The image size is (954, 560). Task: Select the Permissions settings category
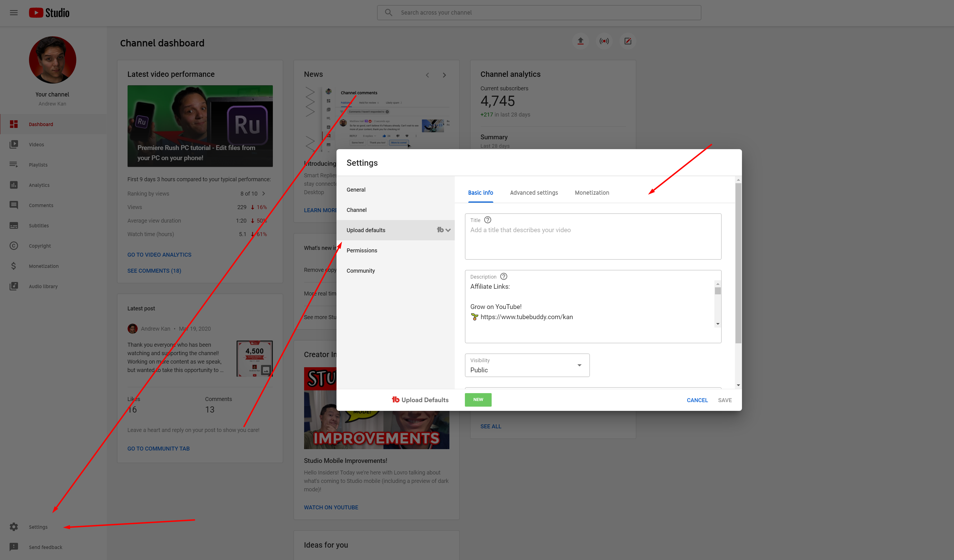[362, 250]
